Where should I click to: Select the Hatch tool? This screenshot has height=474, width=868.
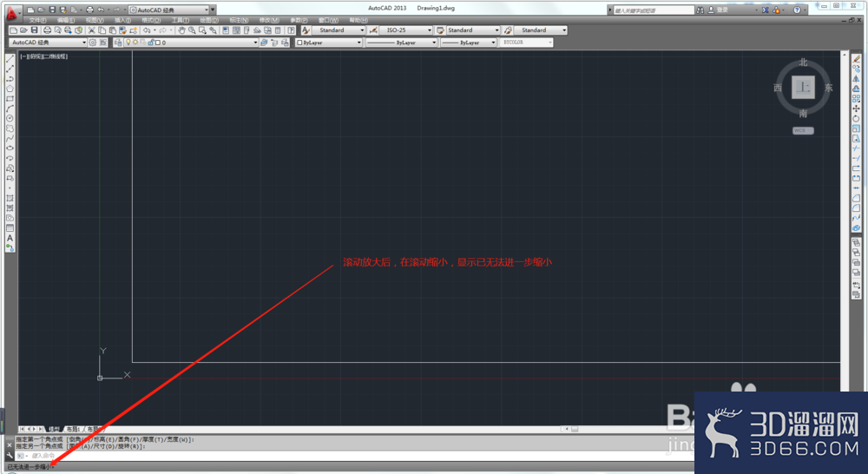coord(10,198)
